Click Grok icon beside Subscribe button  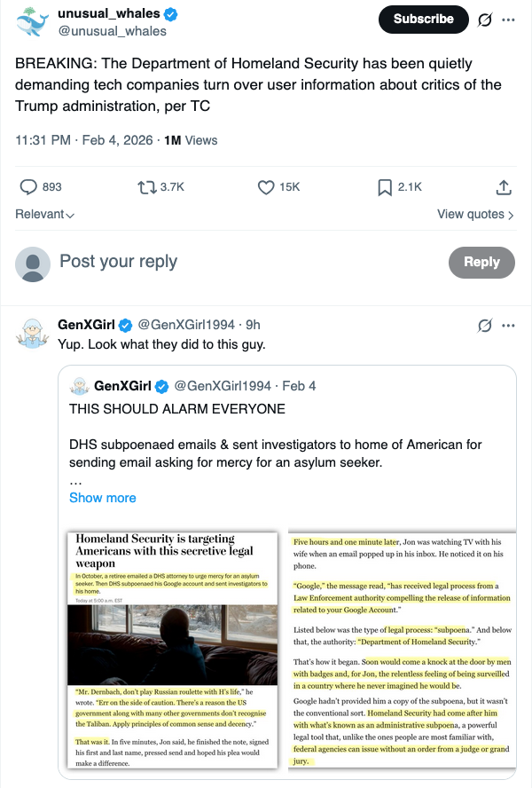tap(485, 20)
